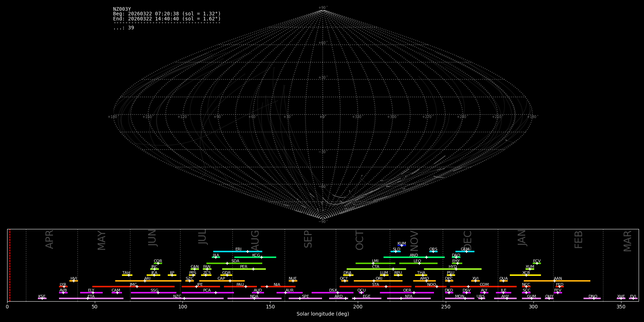The height and width of the screenshot is (322, 644).
Task: Click the ARI shower label
Action: [147, 279]
